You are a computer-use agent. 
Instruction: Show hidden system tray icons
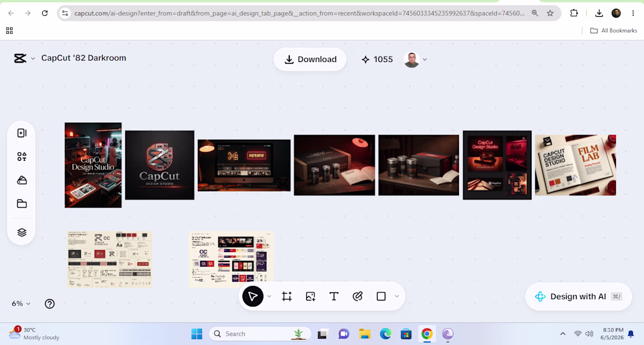563,334
